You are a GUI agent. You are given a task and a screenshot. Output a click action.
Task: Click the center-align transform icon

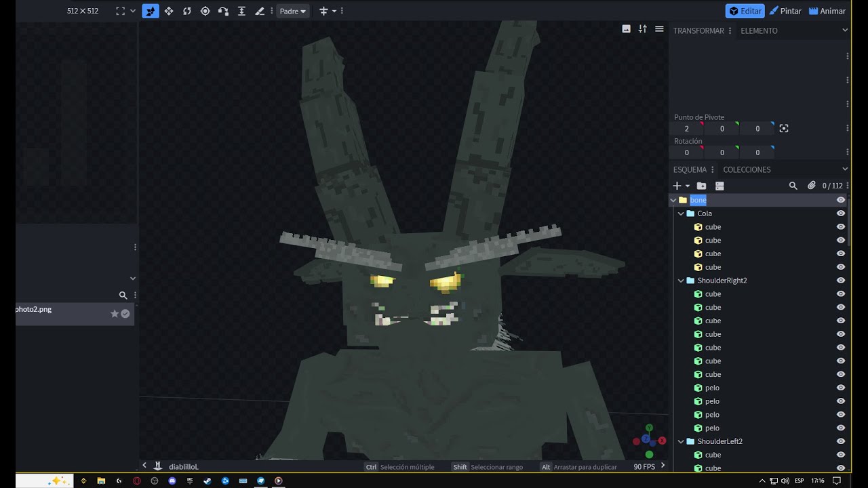(x=323, y=11)
